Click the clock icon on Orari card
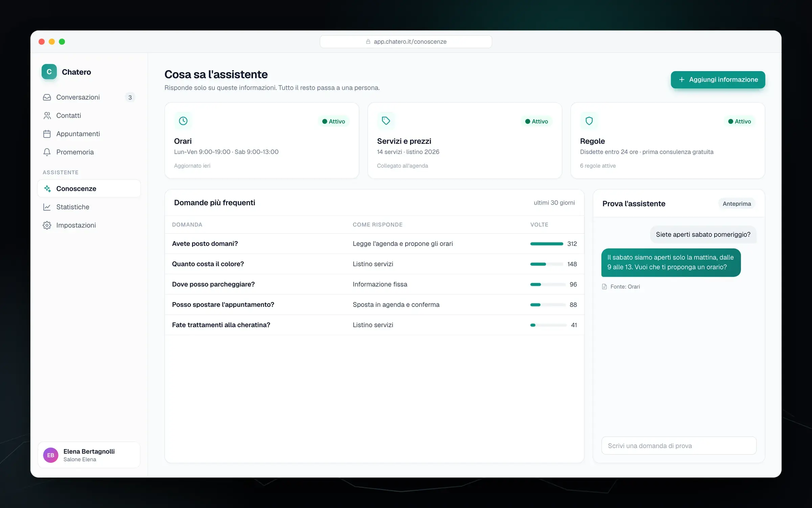 coord(183,121)
